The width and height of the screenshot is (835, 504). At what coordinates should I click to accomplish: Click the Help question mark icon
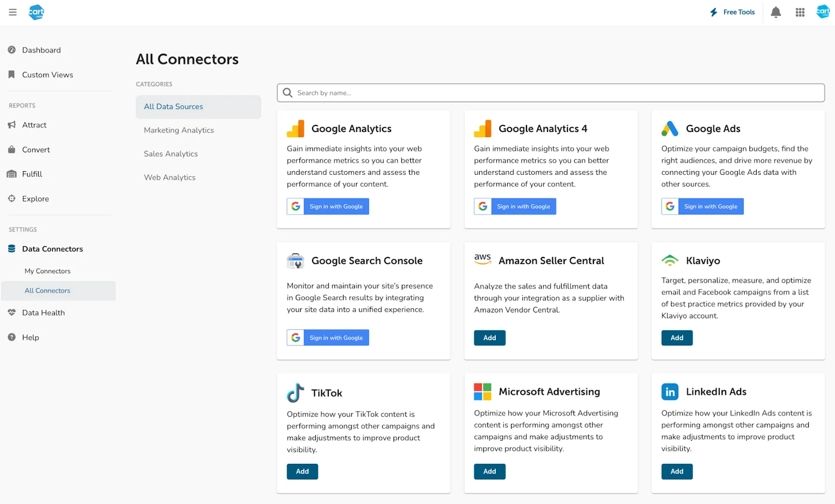click(11, 337)
